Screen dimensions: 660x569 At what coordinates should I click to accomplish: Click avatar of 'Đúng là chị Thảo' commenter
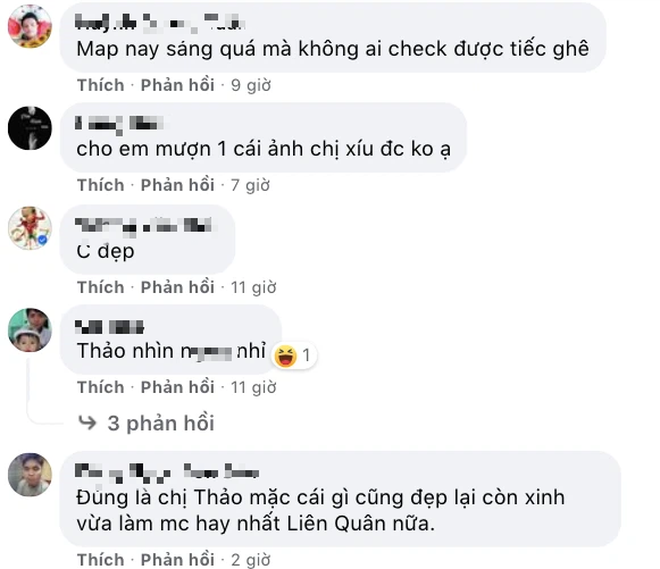29,475
